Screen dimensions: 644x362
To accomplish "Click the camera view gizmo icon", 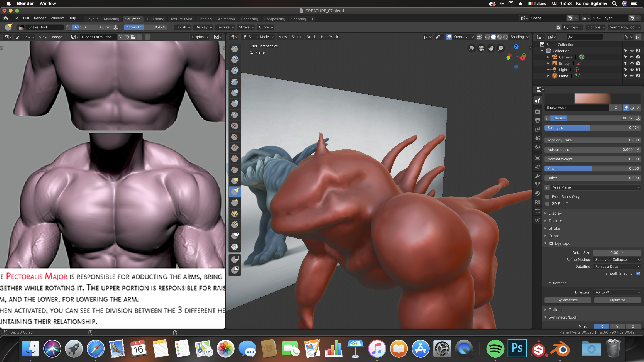I will coord(481,48).
